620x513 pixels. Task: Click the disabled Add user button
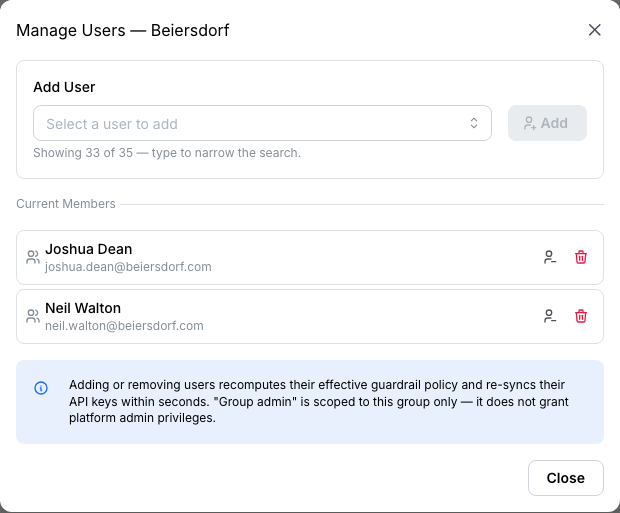click(547, 123)
